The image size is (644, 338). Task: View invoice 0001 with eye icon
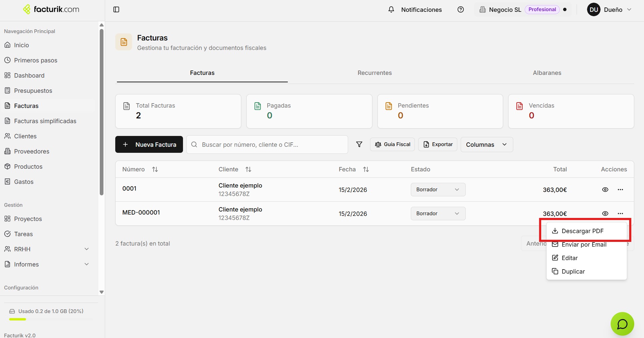point(605,190)
